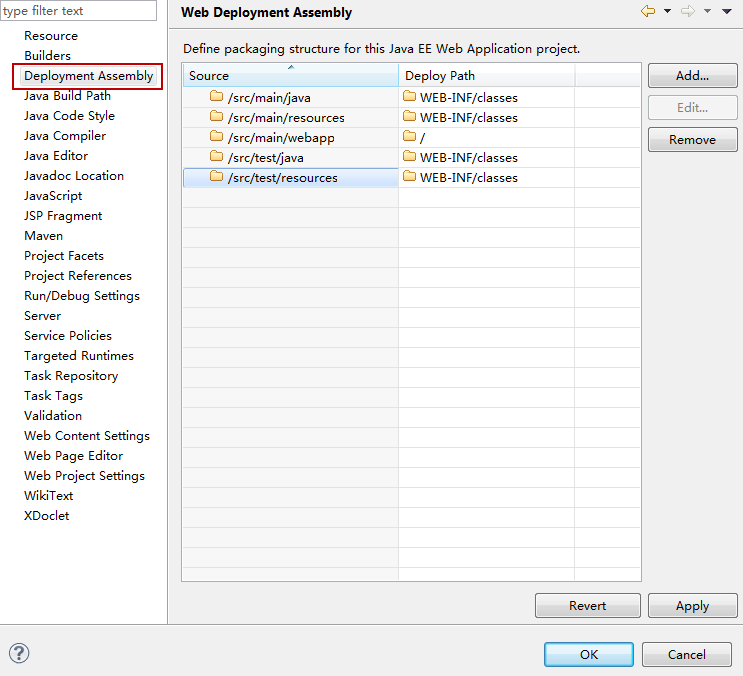Select the /src/main/java source row
The height and width of the screenshot is (676, 743).
[x=290, y=97]
